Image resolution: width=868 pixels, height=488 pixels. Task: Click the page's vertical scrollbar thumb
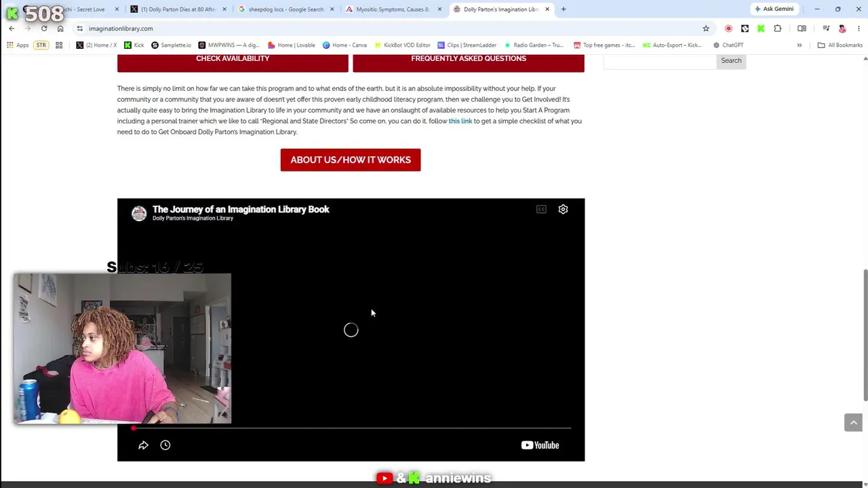(x=865, y=335)
